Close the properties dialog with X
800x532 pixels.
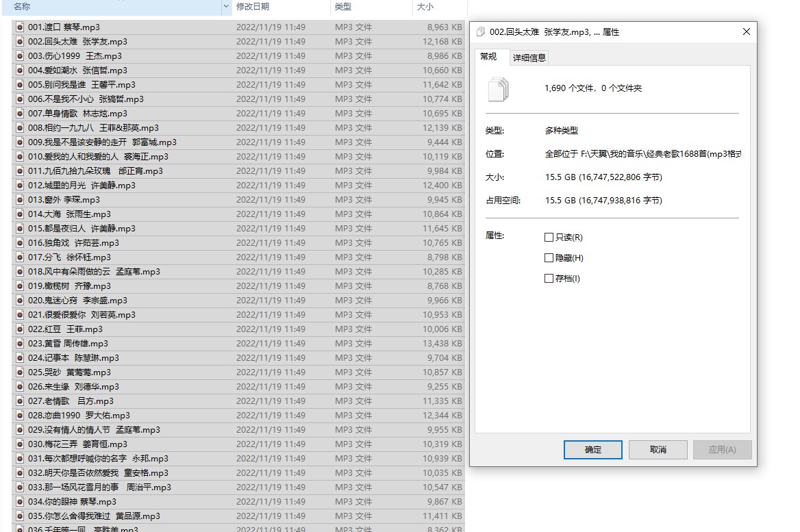(747, 31)
